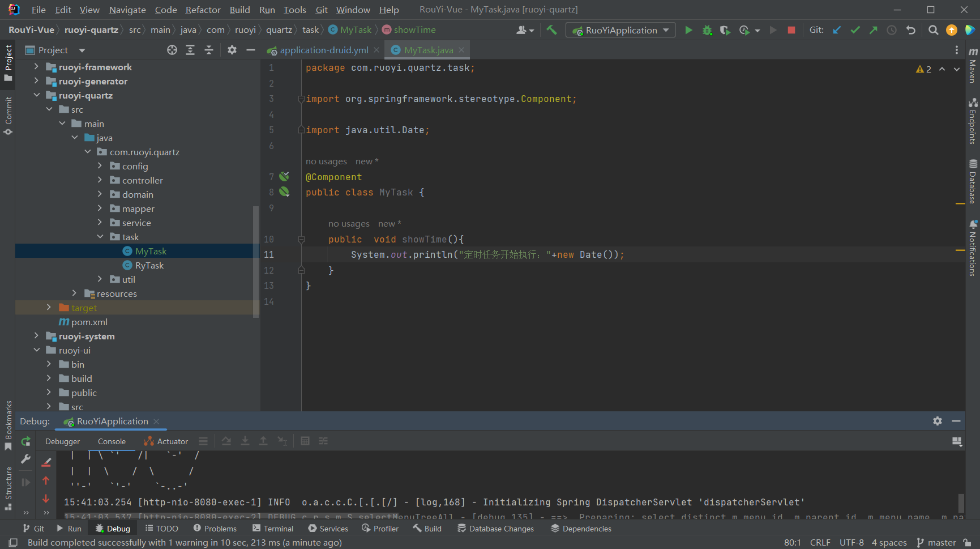Open the Build menu

239,10
